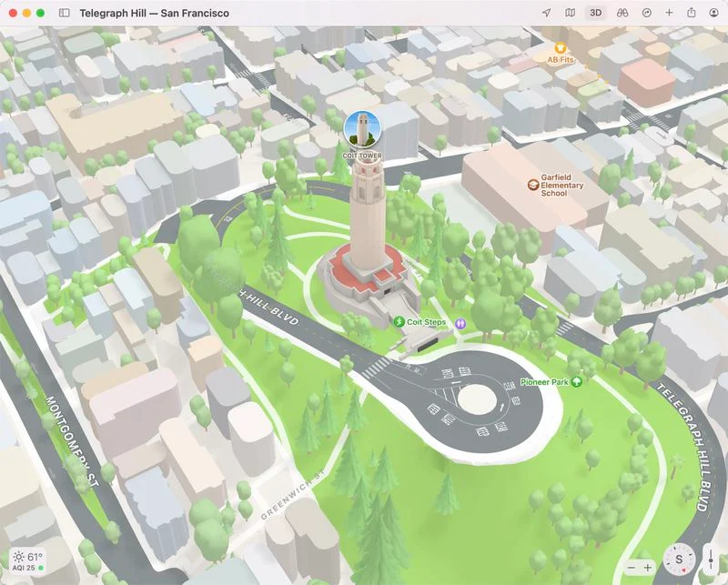Open the weather and AQI widget
Image resolution: width=728 pixels, height=585 pixels.
click(x=27, y=560)
